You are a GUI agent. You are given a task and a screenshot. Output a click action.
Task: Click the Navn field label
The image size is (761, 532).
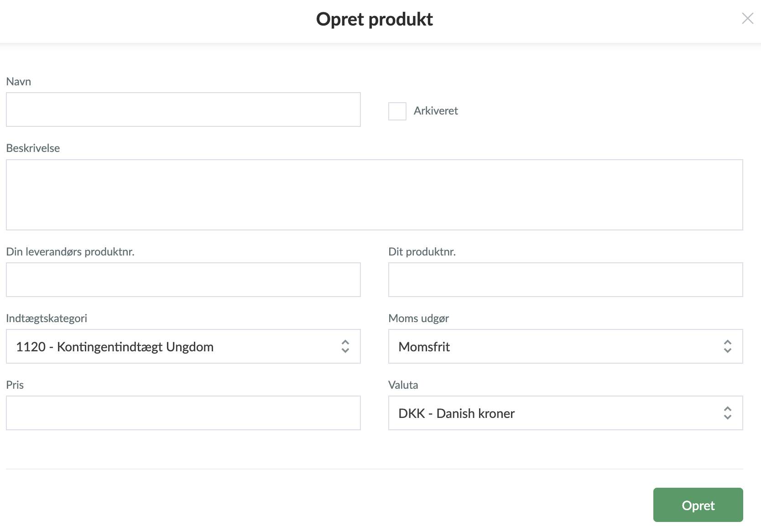coord(19,82)
